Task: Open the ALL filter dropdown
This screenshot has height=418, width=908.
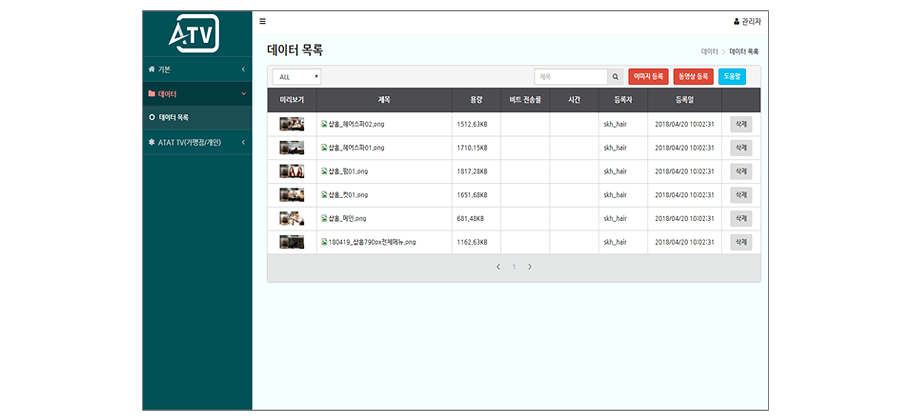Action: [297, 76]
